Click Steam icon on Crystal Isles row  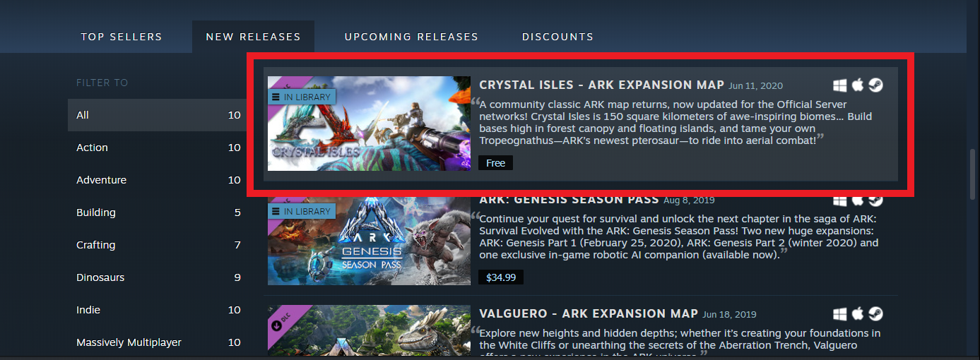(x=876, y=85)
